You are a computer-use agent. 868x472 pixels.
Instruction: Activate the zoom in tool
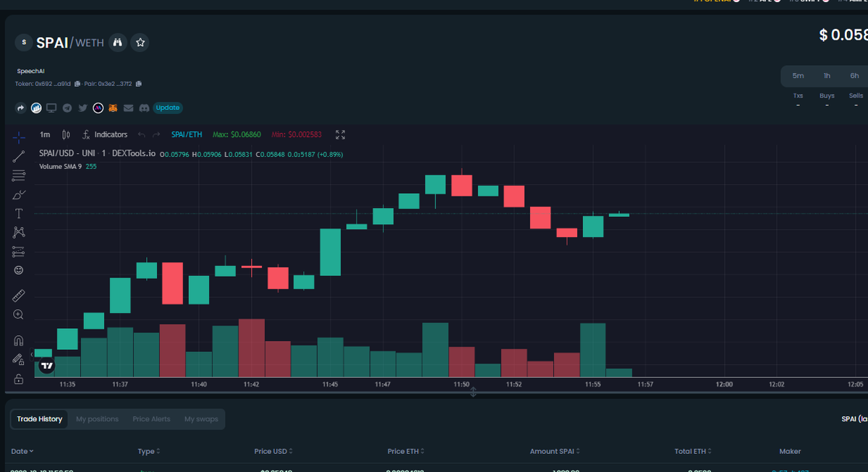click(x=19, y=314)
